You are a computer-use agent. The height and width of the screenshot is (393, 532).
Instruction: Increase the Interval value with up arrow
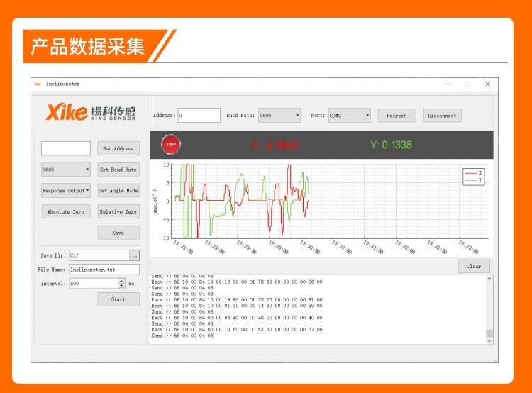coord(121,281)
